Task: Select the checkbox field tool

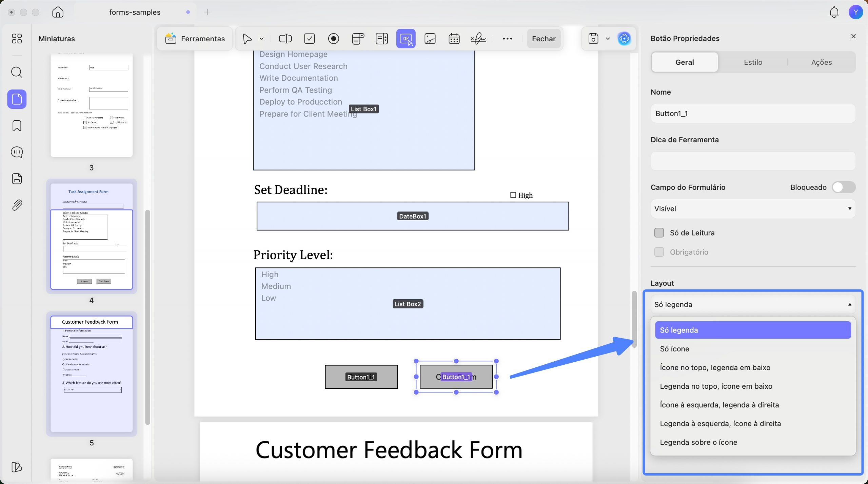Action: point(310,39)
